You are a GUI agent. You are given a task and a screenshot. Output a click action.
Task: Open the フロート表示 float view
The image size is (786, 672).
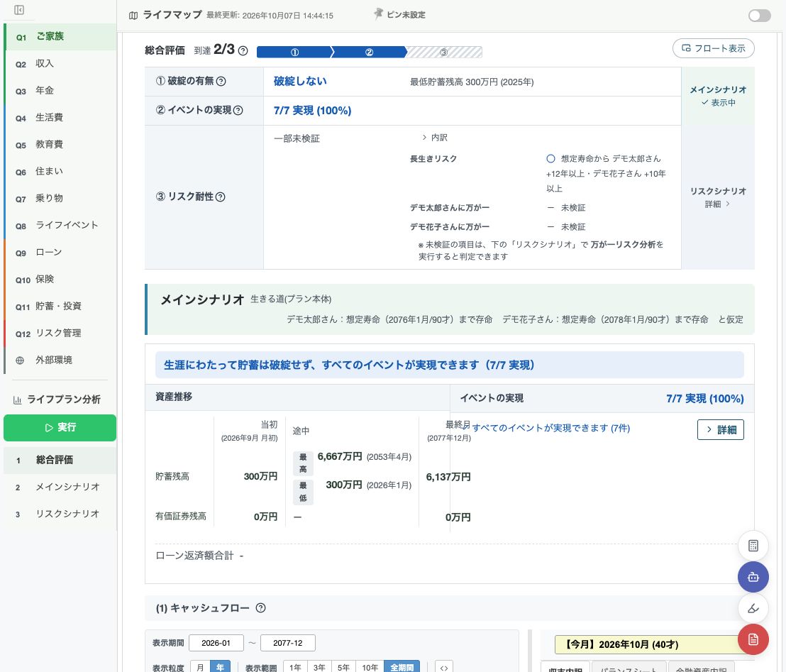click(713, 48)
